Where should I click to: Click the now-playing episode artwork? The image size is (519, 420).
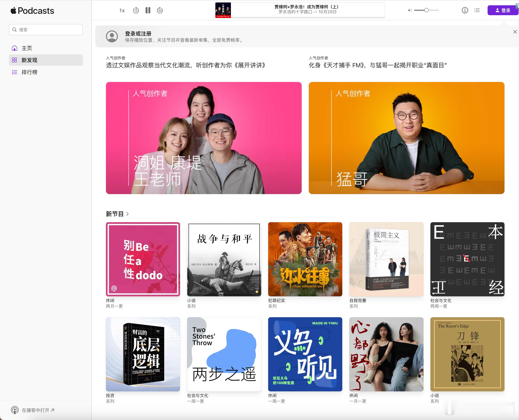(x=223, y=10)
